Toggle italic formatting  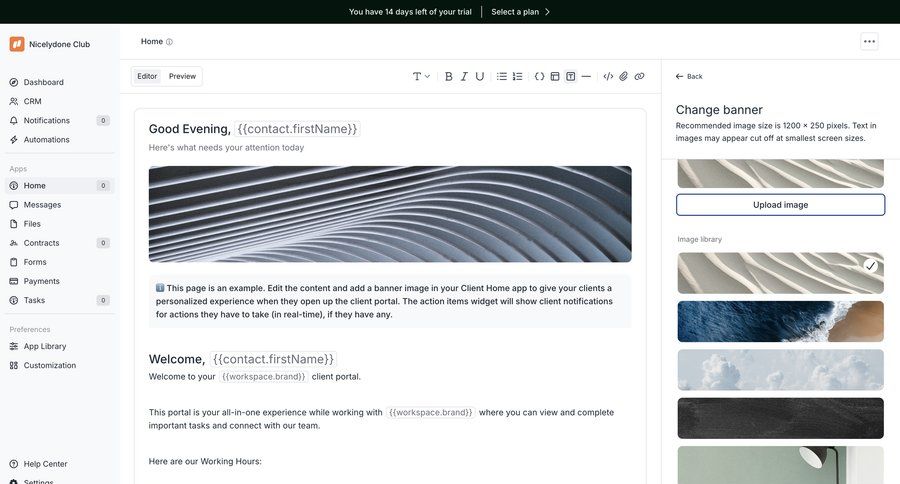point(464,76)
